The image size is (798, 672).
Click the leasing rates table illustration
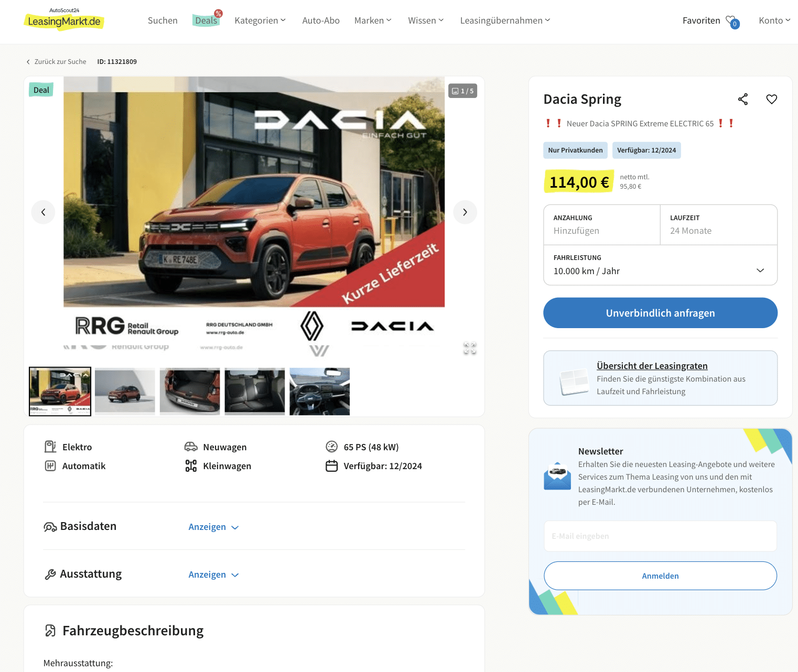tap(574, 381)
